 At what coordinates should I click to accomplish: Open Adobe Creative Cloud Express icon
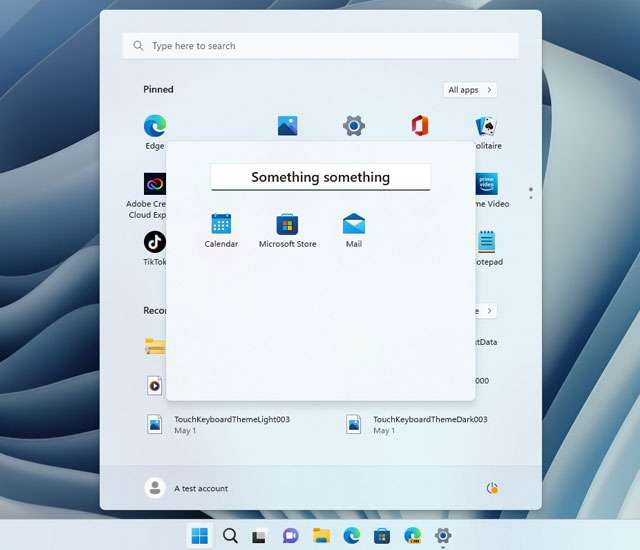click(155, 184)
